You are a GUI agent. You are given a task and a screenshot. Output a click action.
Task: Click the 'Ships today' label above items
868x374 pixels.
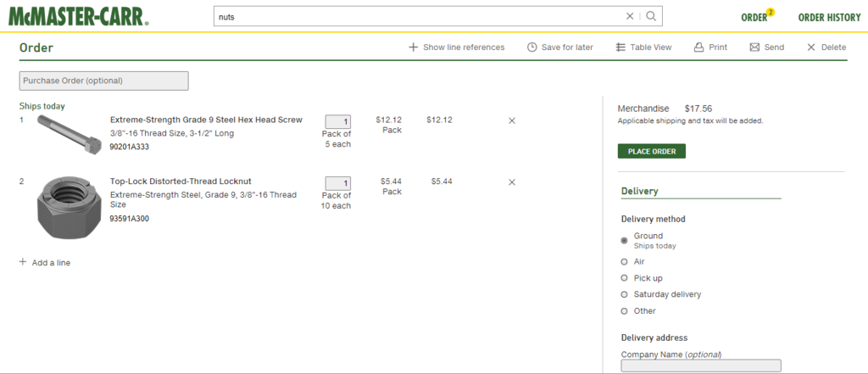point(42,106)
